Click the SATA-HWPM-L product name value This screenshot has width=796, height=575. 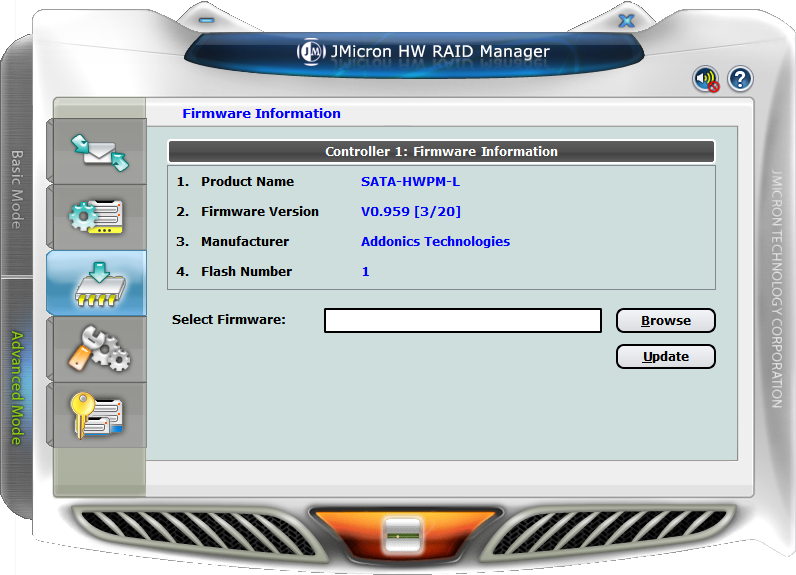[x=410, y=182]
